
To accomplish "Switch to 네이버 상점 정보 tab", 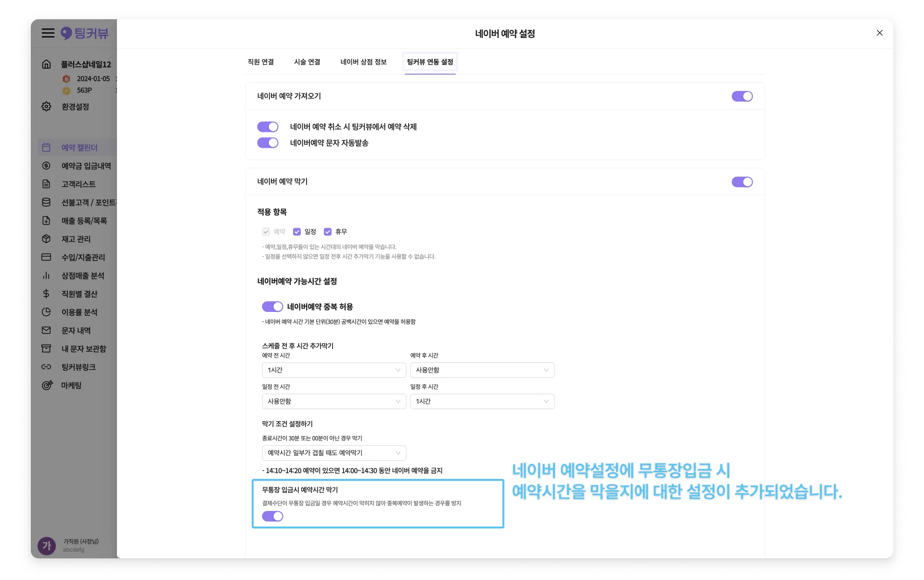I will (363, 62).
